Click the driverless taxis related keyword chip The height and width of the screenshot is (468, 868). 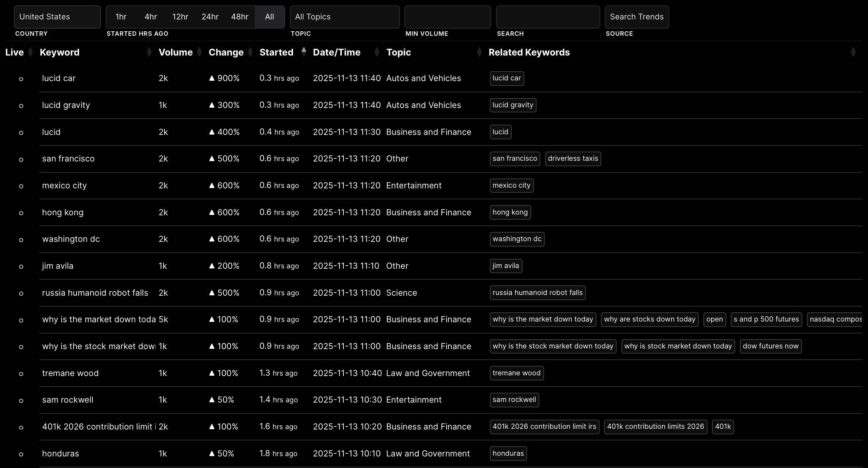[x=573, y=159]
